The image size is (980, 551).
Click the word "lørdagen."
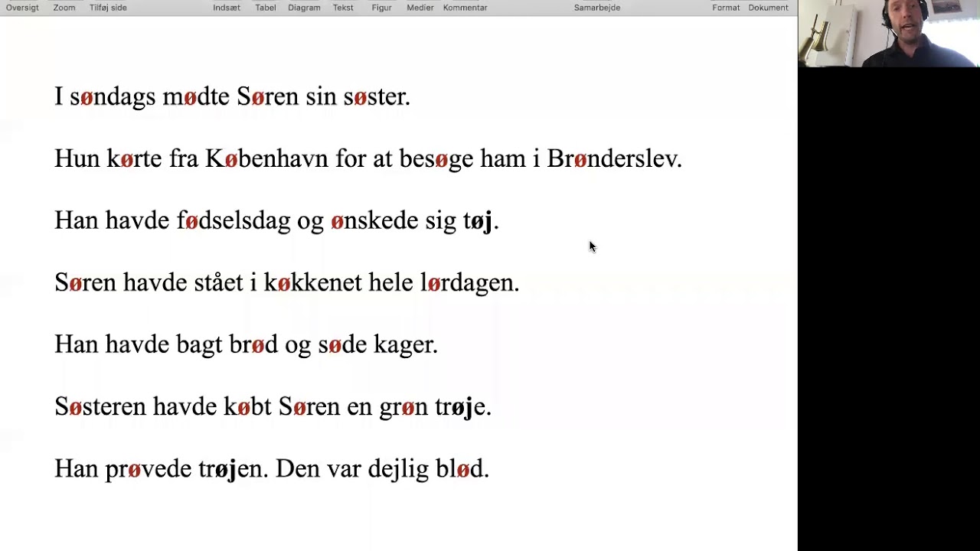469,285
